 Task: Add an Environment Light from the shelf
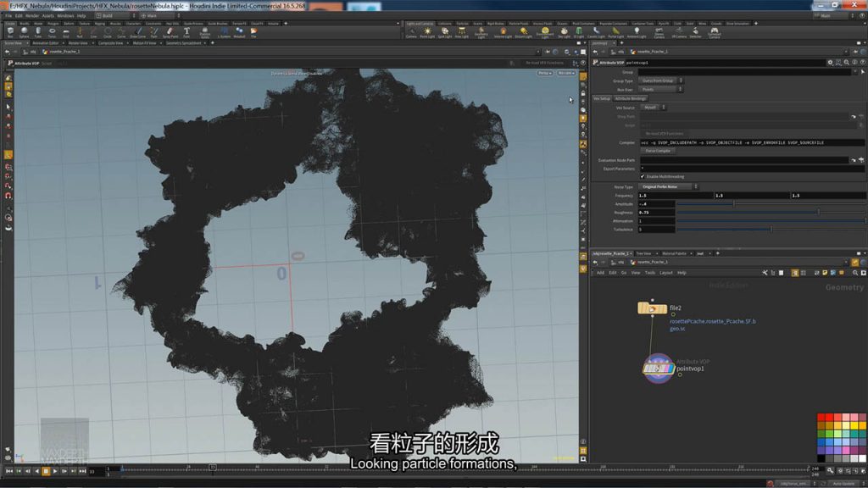tap(545, 33)
